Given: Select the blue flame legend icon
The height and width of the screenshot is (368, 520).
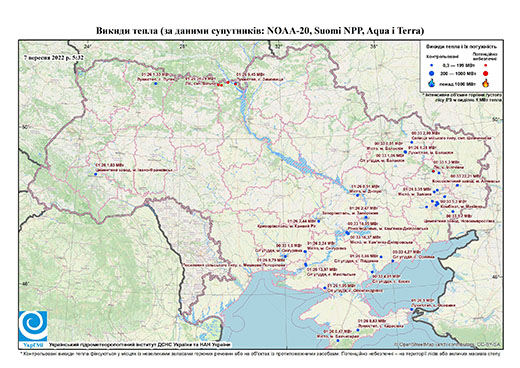Looking at the screenshot, I should point(432,83).
